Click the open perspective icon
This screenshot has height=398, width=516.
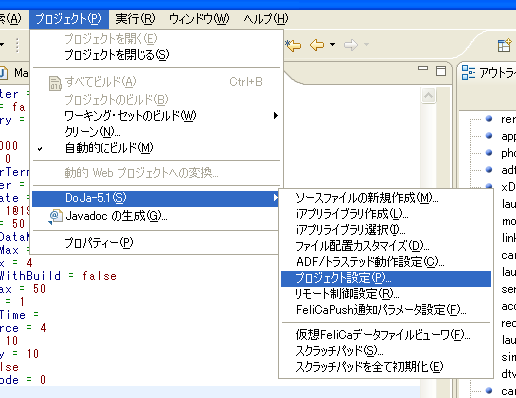[x=505, y=45]
